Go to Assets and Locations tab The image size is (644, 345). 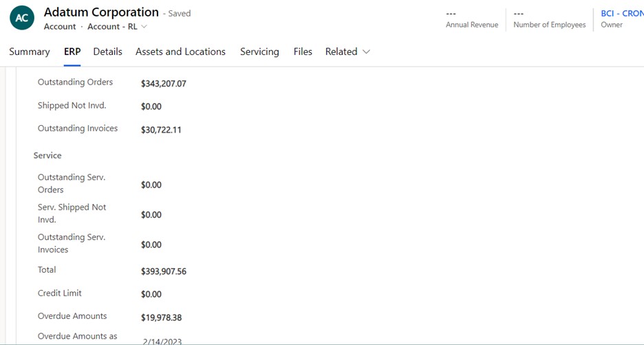coord(180,52)
